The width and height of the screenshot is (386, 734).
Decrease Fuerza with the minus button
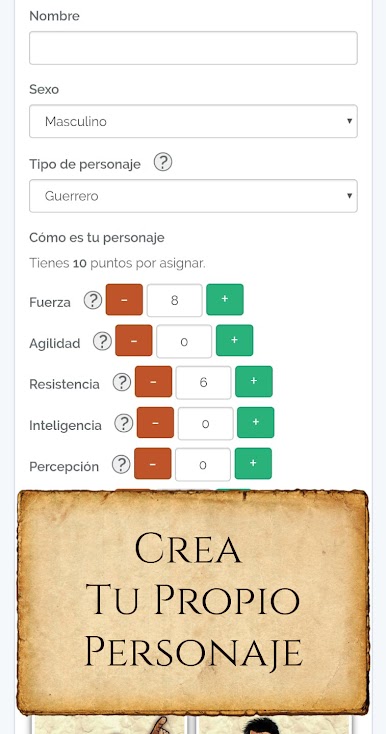coord(124,300)
